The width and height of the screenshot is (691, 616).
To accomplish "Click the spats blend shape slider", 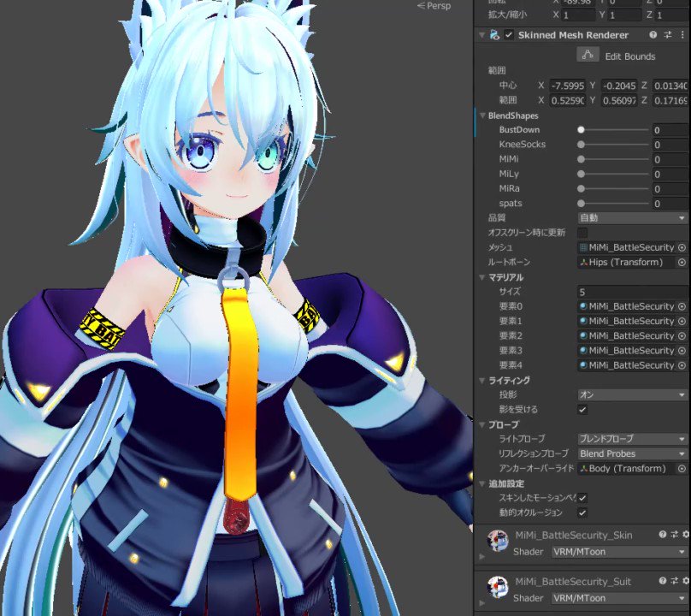I will (x=613, y=204).
